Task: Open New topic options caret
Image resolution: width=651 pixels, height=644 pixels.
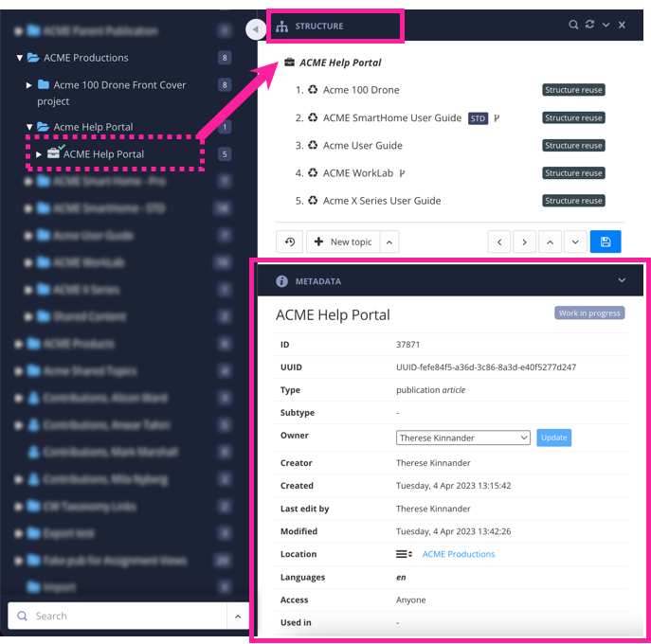Action: 389,241
